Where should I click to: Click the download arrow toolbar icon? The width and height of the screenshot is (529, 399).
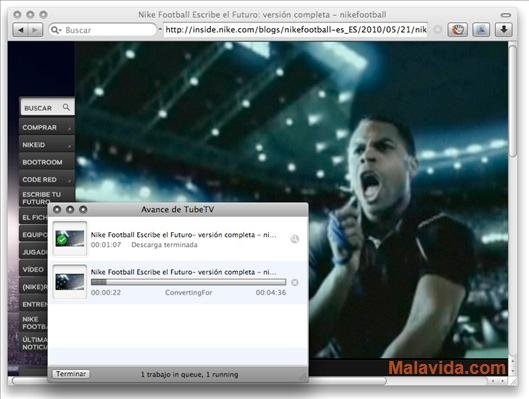click(x=504, y=30)
